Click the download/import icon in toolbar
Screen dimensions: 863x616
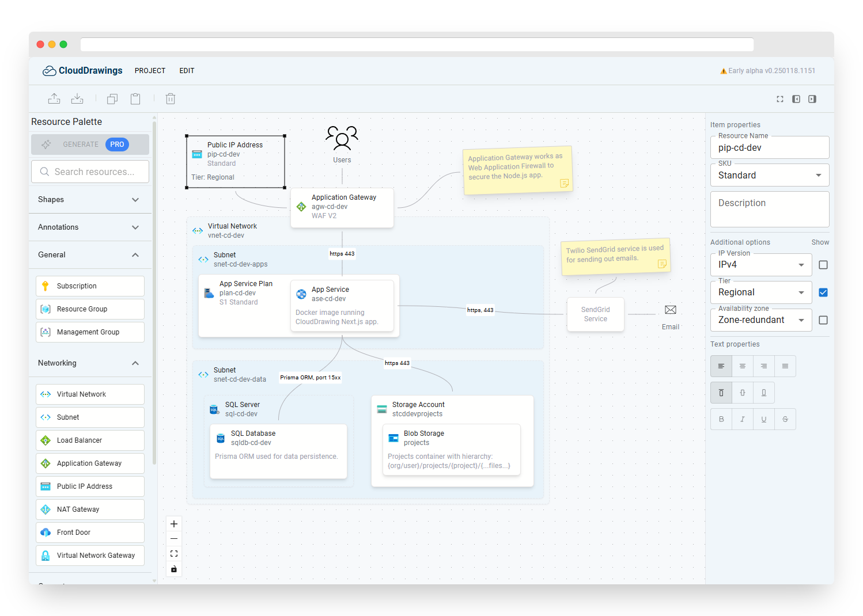pyautogui.click(x=77, y=98)
